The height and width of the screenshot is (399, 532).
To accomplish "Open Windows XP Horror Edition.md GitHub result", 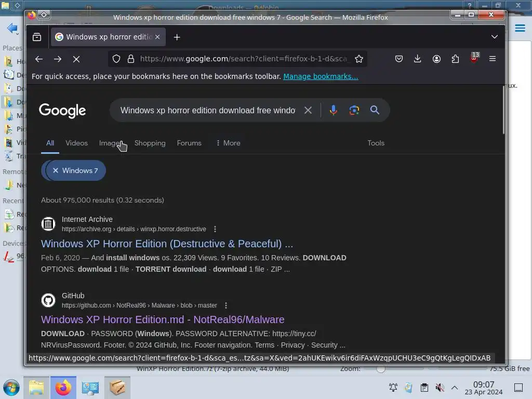I will pos(163,320).
